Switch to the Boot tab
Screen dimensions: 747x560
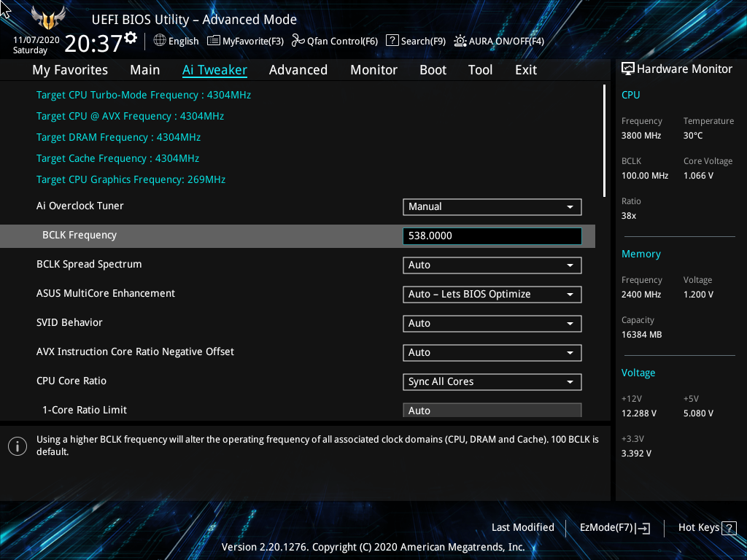pos(433,70)
